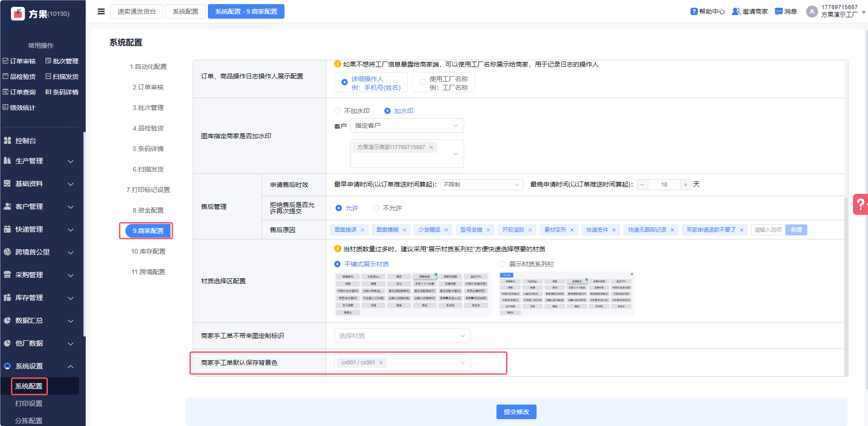The image size is (868, 426).
Task: Remove the 图案错误 after-sale reason tag
Action: tap(362, 230)
